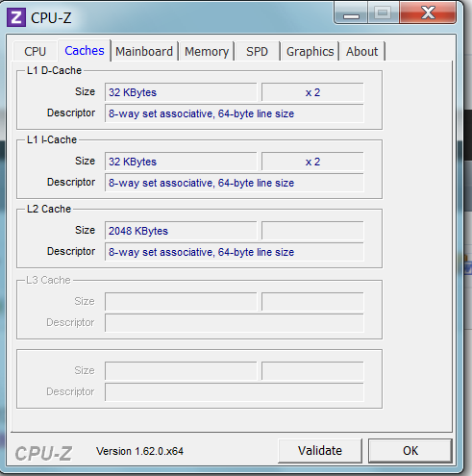Switch to the CPU tab
The image size is (472, 476).
coord(35,51)
